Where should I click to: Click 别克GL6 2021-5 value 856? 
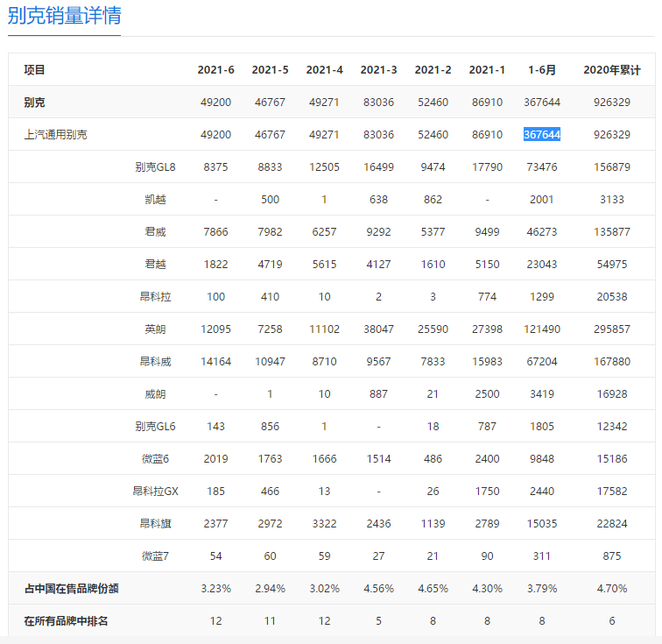click(271, 427)
